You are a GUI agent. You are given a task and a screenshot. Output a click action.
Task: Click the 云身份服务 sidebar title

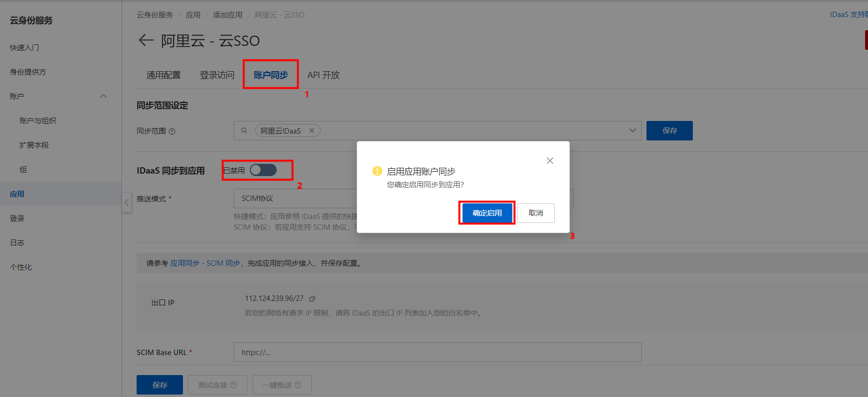(31, 20)
